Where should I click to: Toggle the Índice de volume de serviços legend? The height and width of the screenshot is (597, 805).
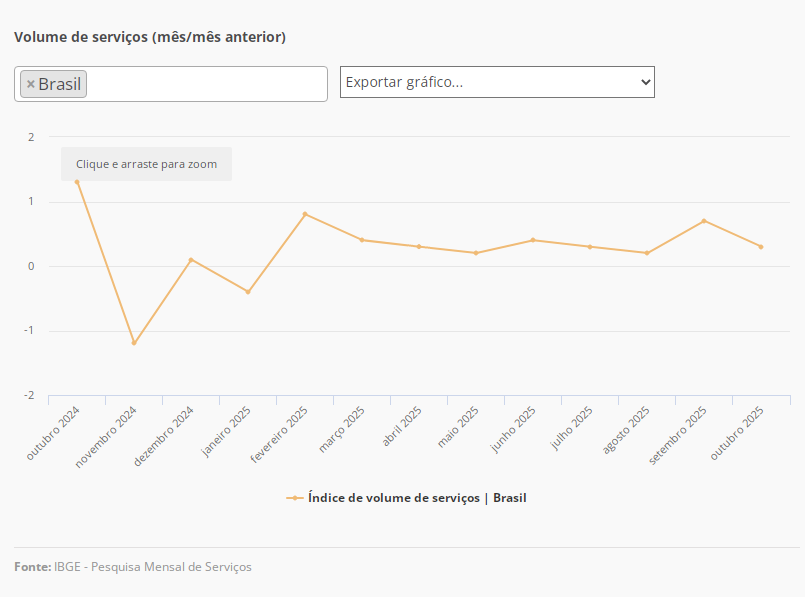(416, 497)
